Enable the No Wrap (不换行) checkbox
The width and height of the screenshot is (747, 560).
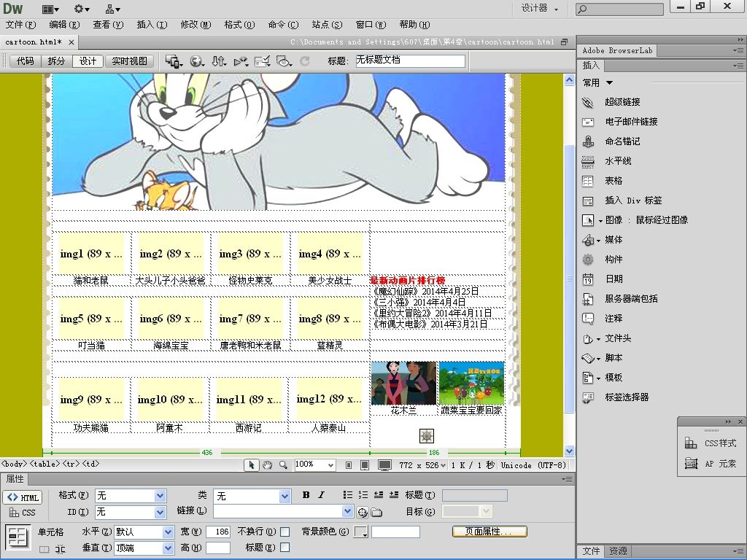(x=285, y=532)
